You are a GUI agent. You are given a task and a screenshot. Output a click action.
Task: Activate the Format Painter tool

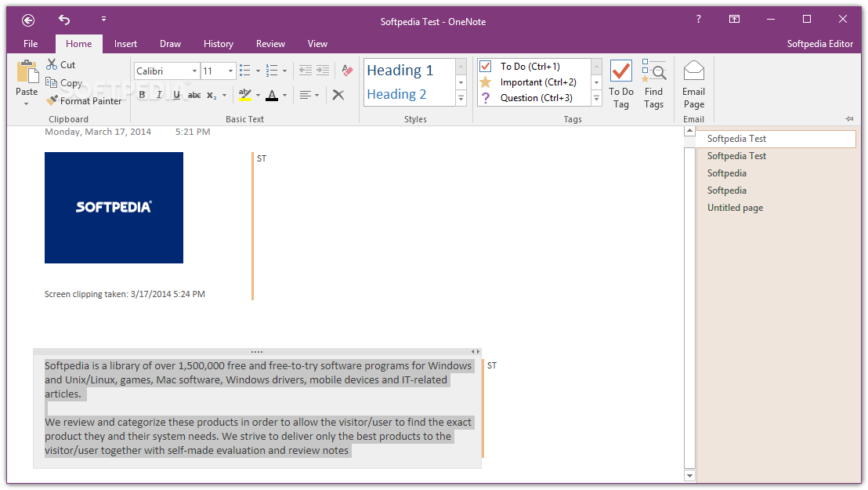click(84, 101)
